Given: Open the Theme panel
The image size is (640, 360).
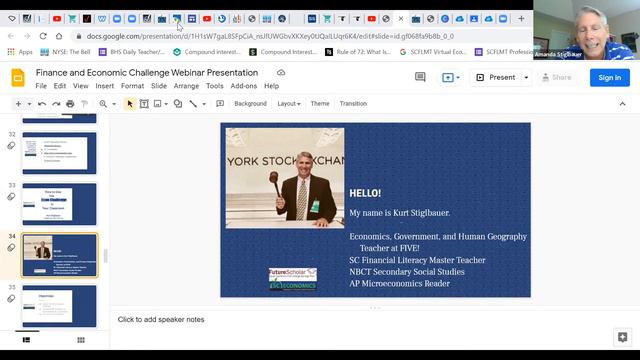Looking at the screenshot, I should 320,104.
